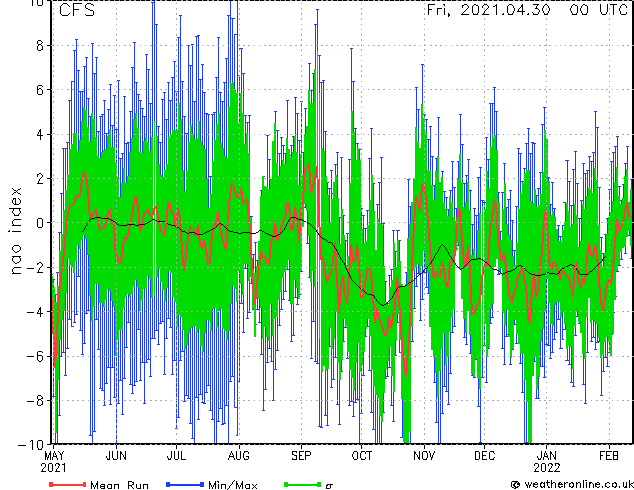The image size is (634, 490).
Task: Click the 'Mean Run' legend text
Action: pos(119,485)
